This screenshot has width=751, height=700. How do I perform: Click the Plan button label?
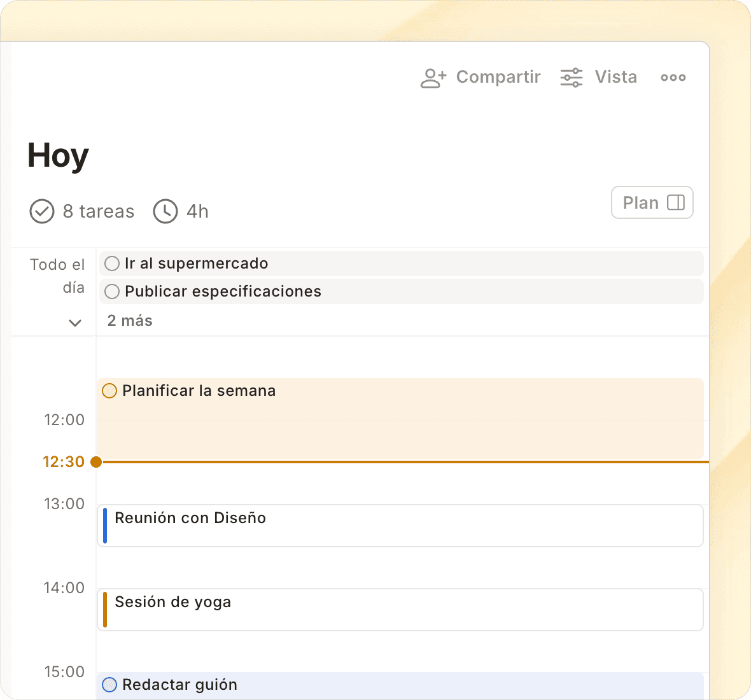coord(640,203)
